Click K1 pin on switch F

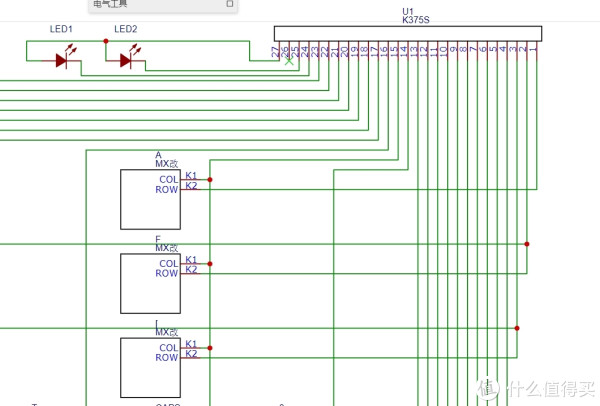(x=191, y=260)
